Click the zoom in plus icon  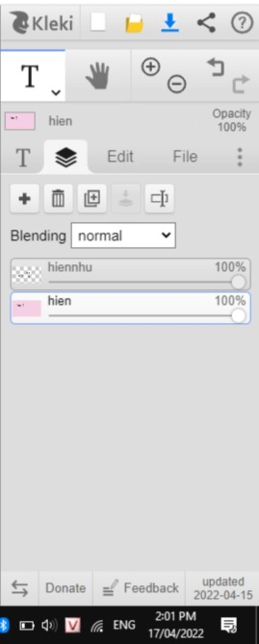pyautogui.click(x=151, y=67)
